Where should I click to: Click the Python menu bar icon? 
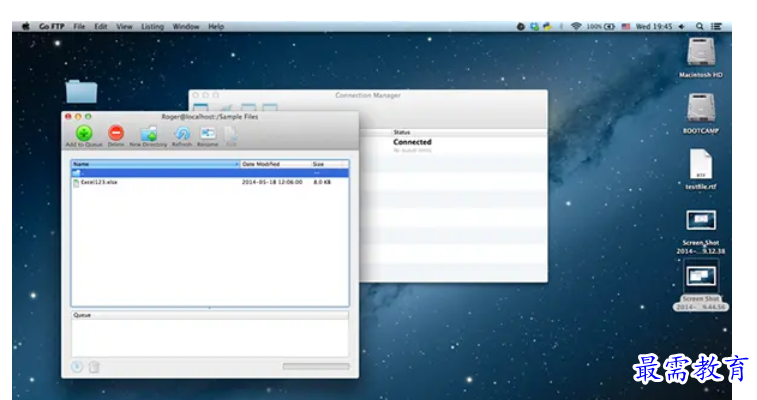click(547, 27)
